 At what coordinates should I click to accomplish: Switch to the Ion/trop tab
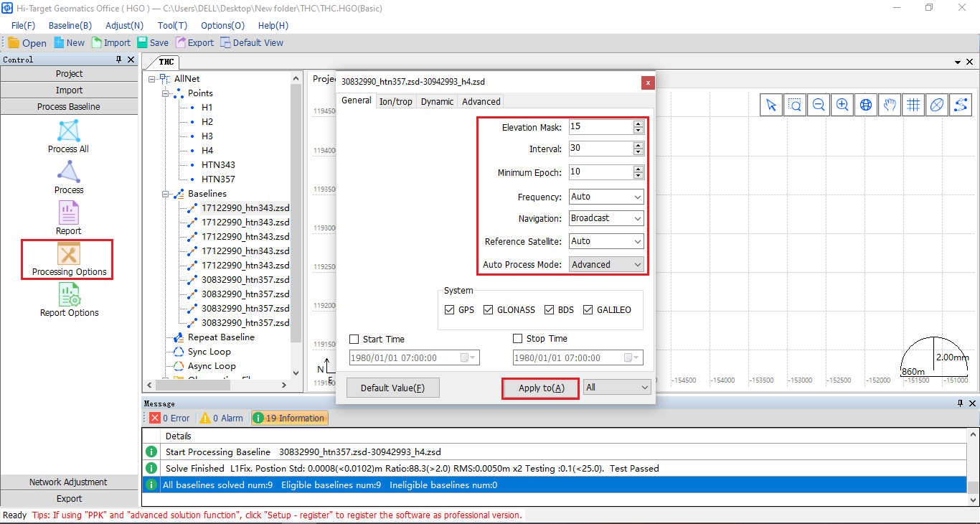(396, 101)
